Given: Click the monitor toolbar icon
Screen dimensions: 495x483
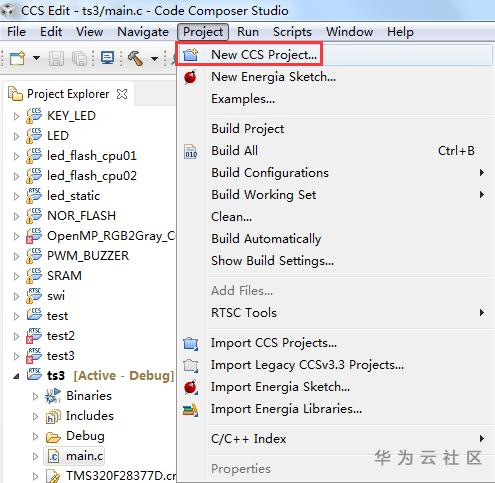Looking at the screenshot, I should point(108,58).
